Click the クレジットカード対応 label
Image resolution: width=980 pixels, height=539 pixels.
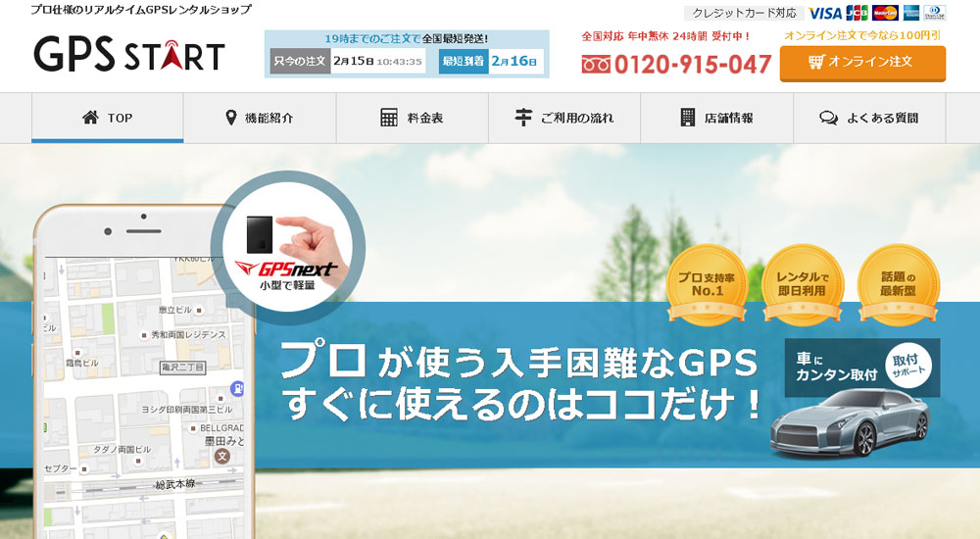pos(744,13)
